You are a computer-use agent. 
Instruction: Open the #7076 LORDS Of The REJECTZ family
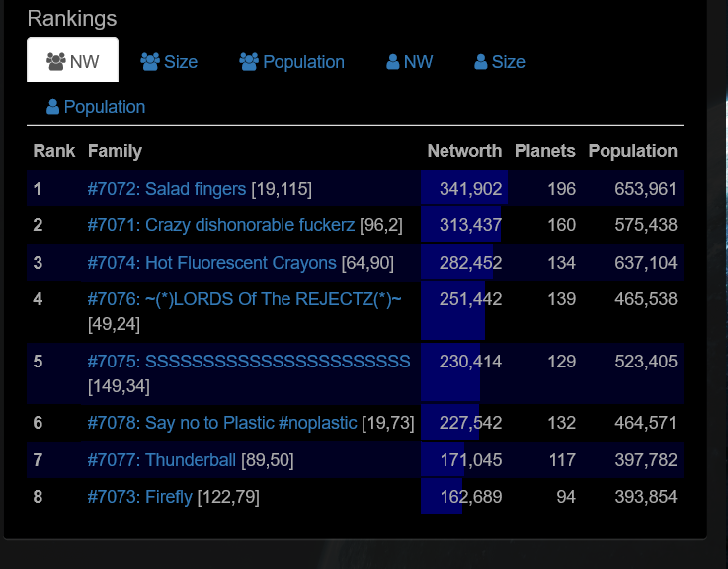[244, 299]
